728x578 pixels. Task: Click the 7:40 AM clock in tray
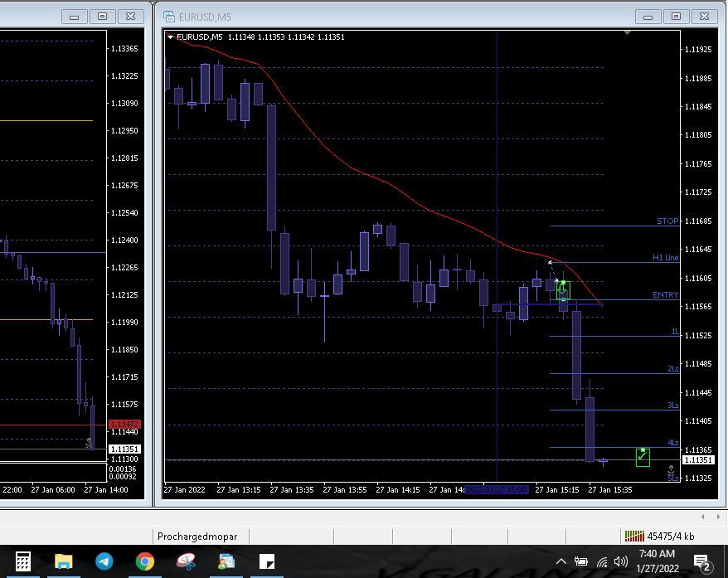pos(657,554)
